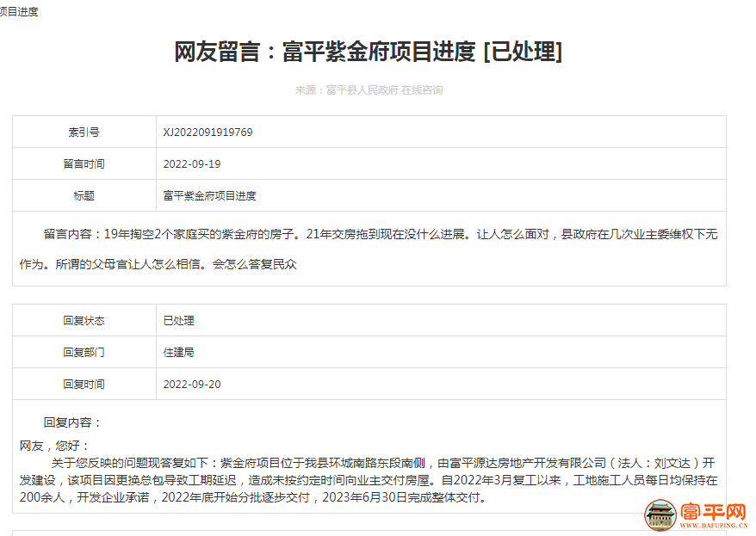
Task: Click the 项目进度 breadcrumb text at top
Action: [x=19, y=11]
